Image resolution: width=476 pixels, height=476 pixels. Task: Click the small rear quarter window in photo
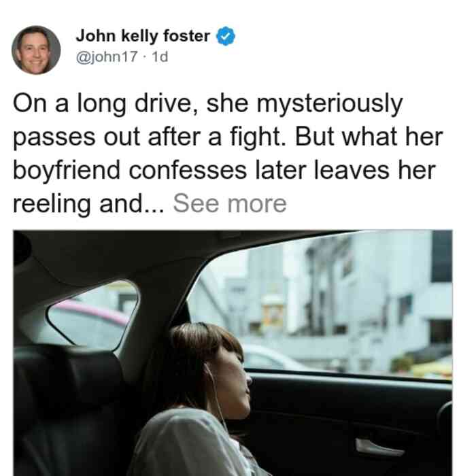92,315
